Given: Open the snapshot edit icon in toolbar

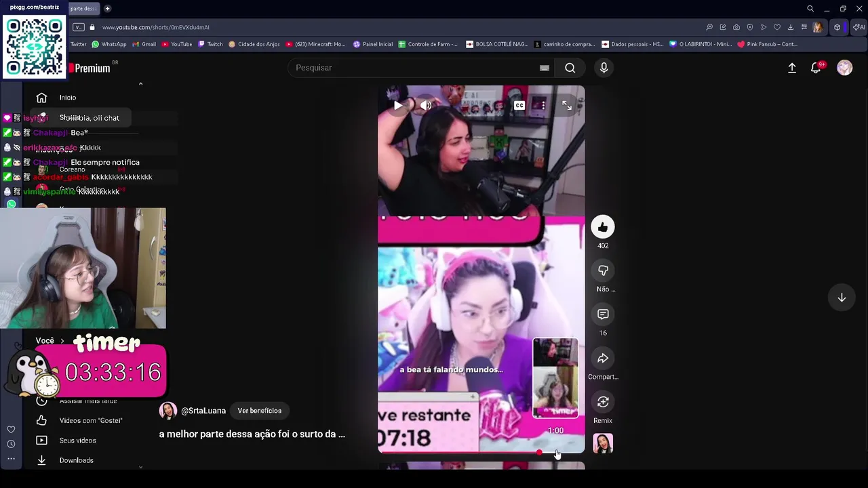Looking at the screenshot, I should tap(723, 27).
